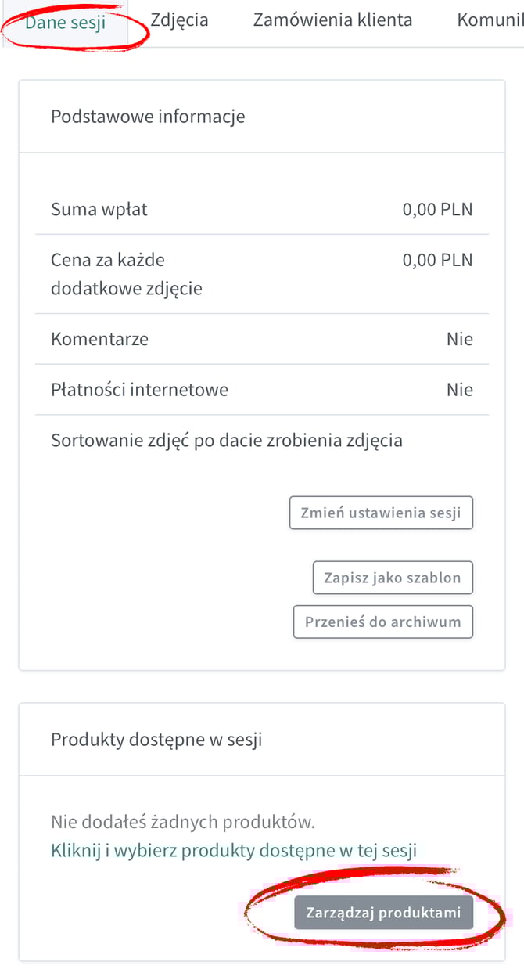Click Zmień ustawienia sesji button
Image resolution: width=524 pixels, height=980 pixels.
tap(381, 513)
